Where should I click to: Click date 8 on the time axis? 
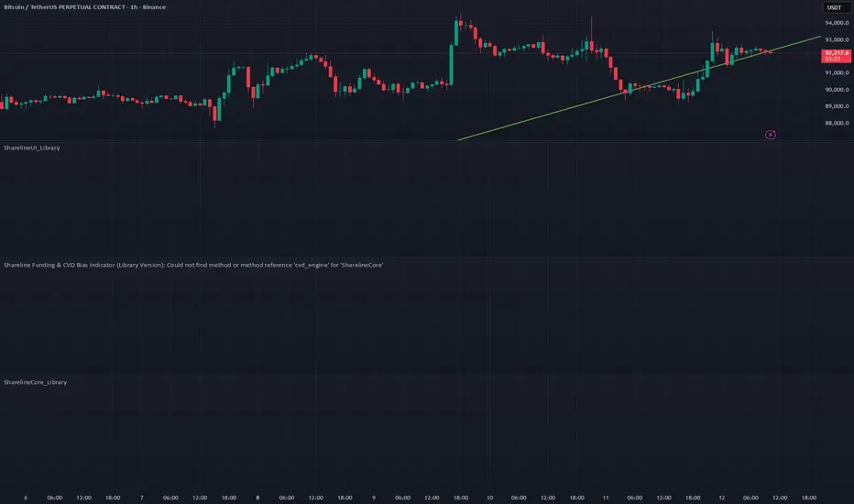tap(257, 498)
